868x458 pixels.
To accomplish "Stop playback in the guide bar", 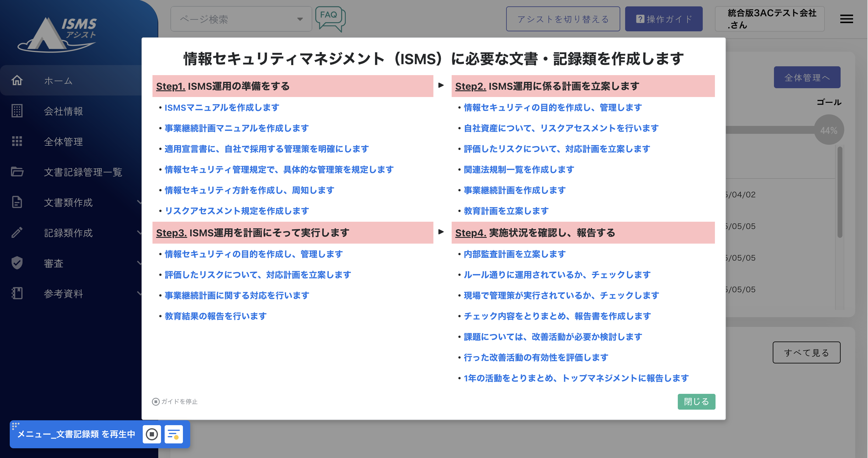I will coord(152,434).
